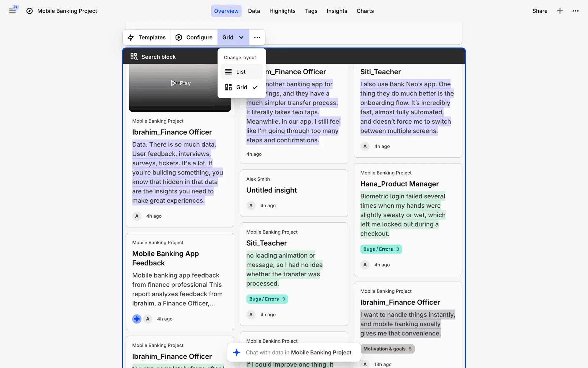Image resolution: width=588 pixels, height=368 pixels.
Task: Open block toolbar three-dots options
Action: pyautogui.click(x=257, y=37)
